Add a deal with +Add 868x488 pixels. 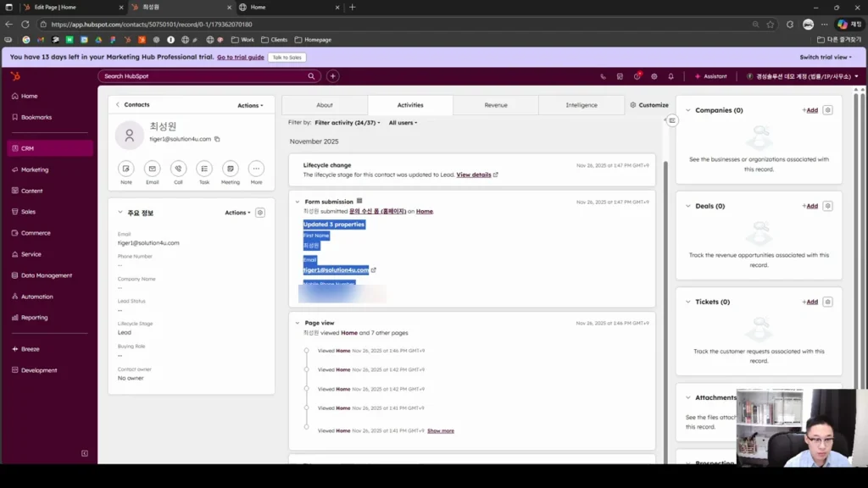810,206
